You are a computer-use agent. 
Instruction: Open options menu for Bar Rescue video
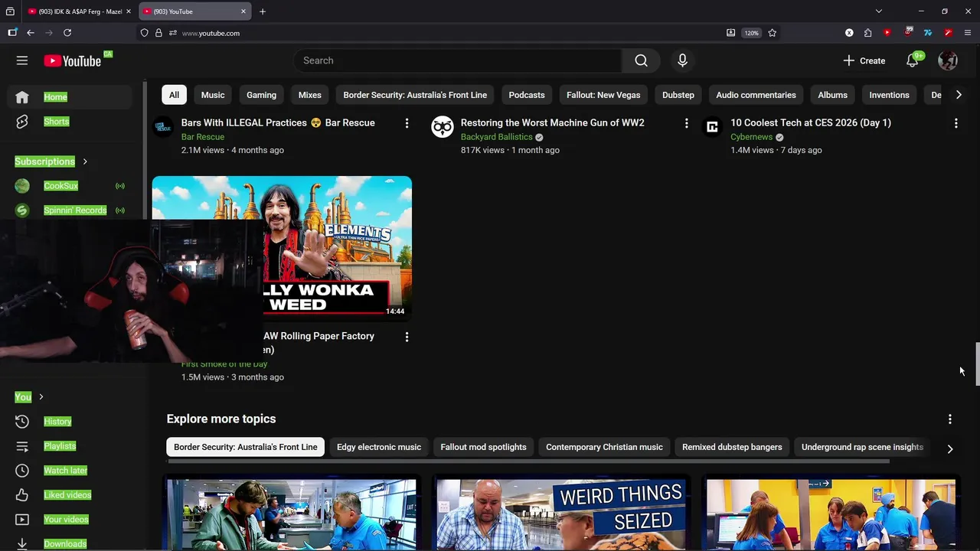pyautogui.click(x=407, y=123)
